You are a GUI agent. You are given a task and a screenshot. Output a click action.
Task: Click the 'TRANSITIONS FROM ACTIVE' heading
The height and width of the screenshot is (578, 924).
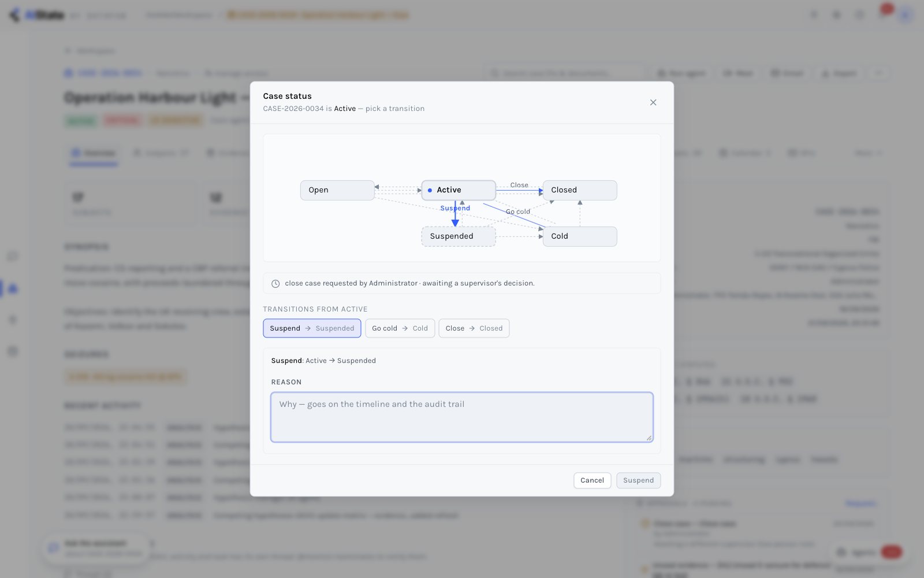click(315, 309)
